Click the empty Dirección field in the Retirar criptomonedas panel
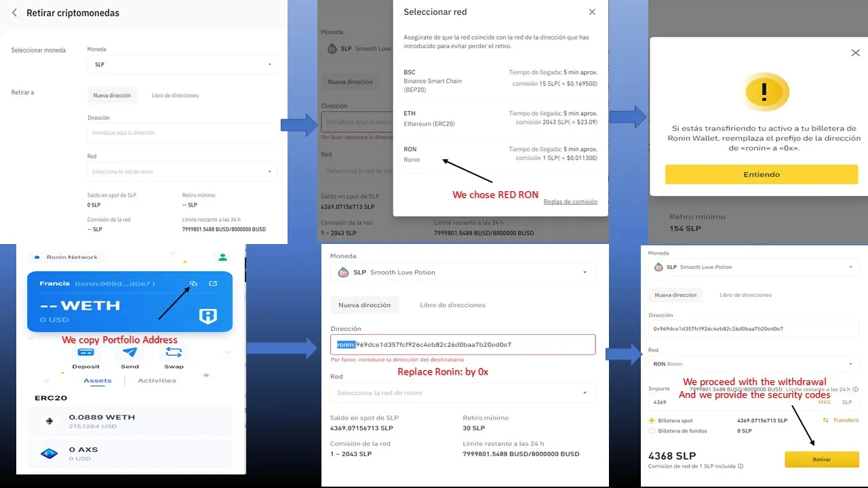The width and height of the screenshot is (868, 488). [x=182, y=133]
